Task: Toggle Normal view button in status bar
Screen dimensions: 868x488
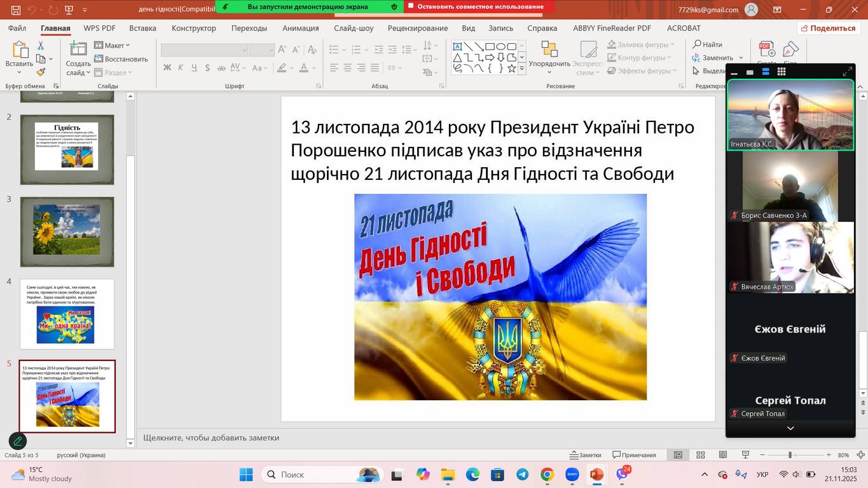Action: coord(678,455)
